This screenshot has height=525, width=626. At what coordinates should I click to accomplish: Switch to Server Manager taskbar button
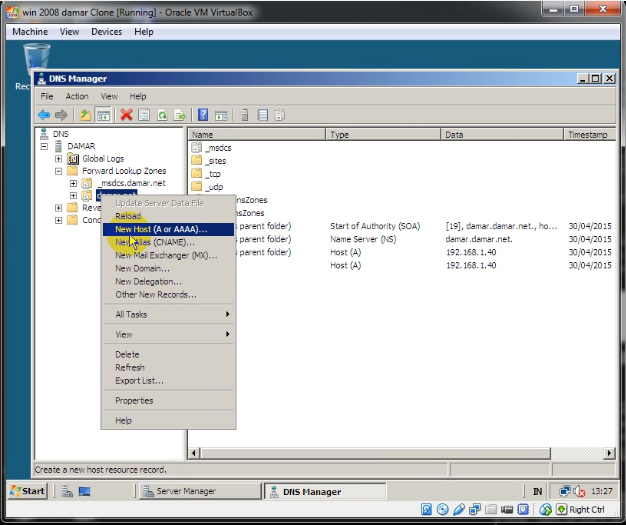pos(200,491)
